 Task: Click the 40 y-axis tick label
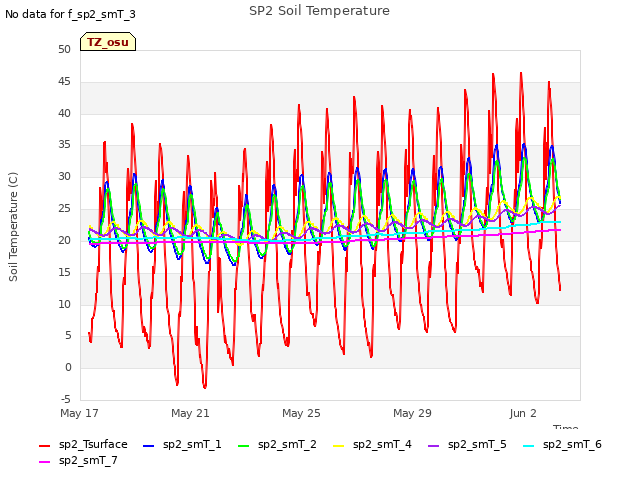point(64,113)
